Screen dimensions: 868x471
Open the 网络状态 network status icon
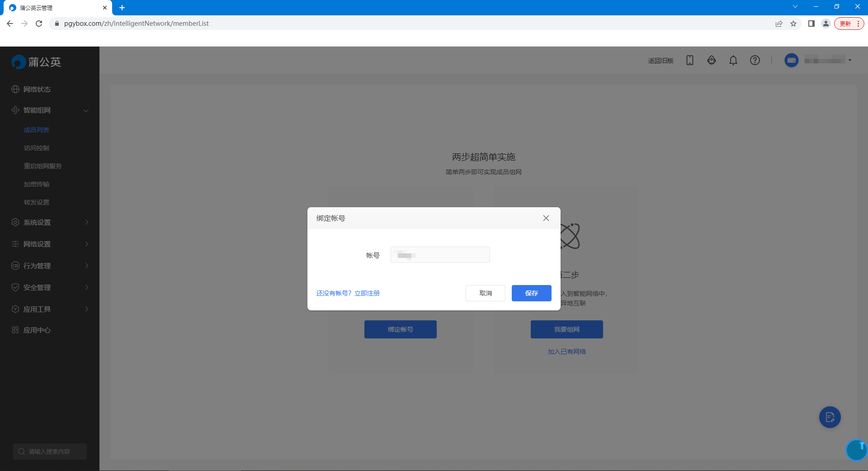15,89
